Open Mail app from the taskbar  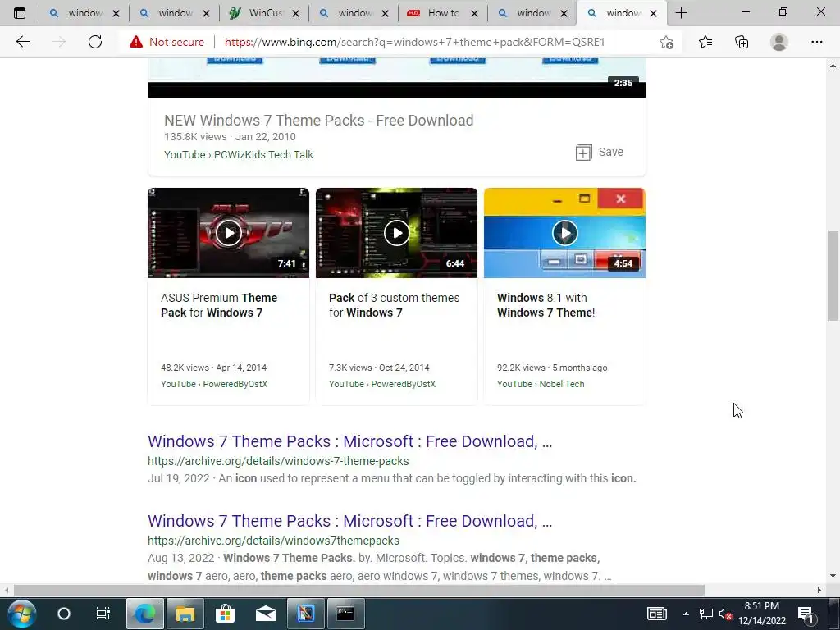point(266,614)
